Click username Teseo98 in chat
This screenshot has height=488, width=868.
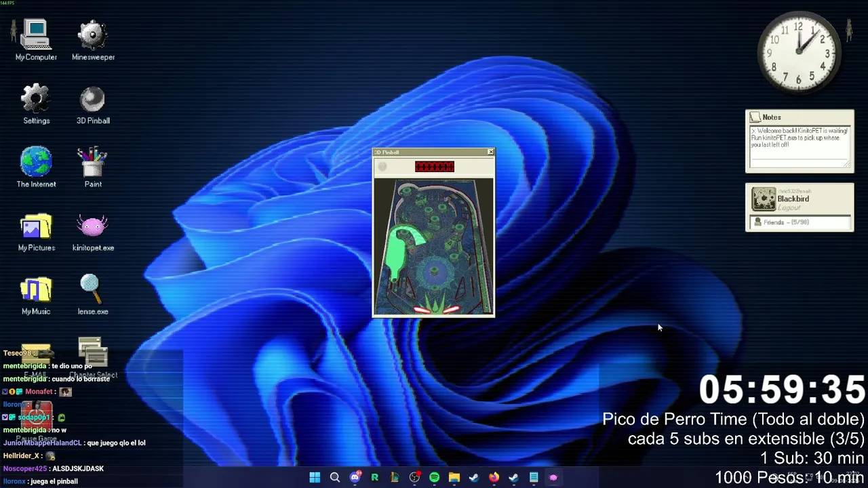[17, 353]
